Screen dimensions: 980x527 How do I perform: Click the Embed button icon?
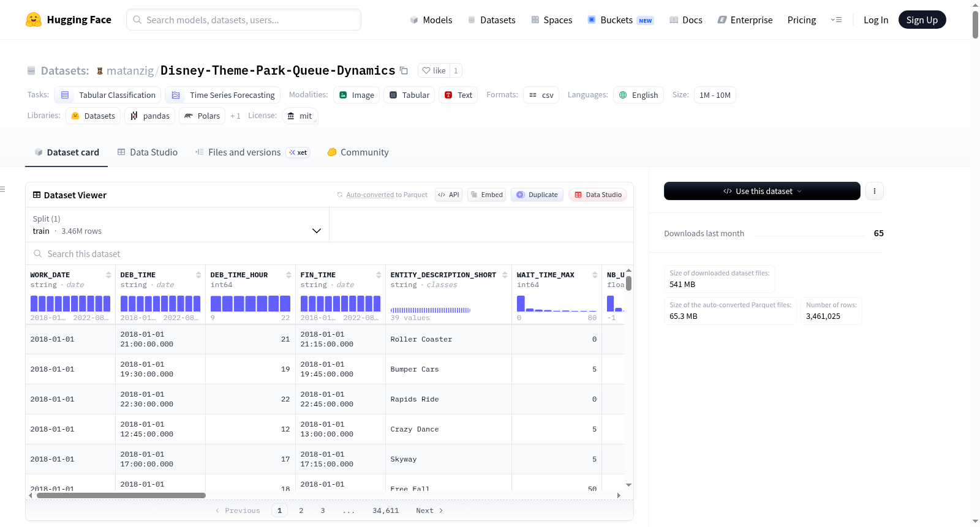(474, 195)
